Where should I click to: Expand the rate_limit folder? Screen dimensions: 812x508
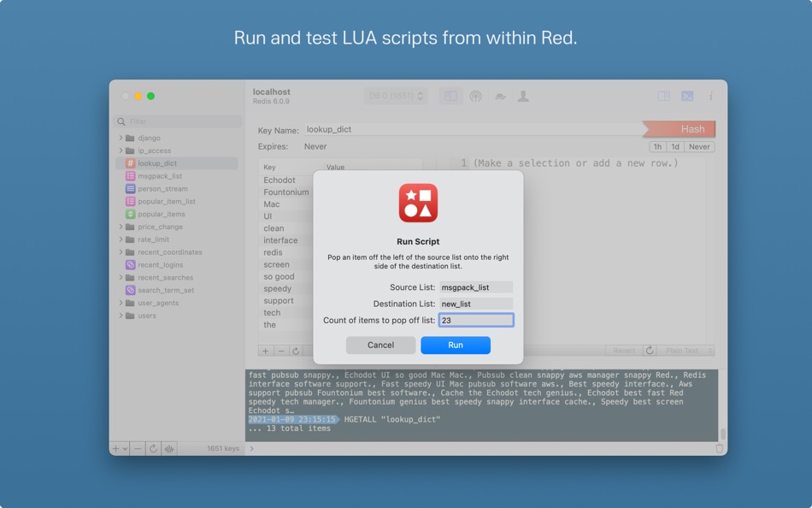coord(121,239)
